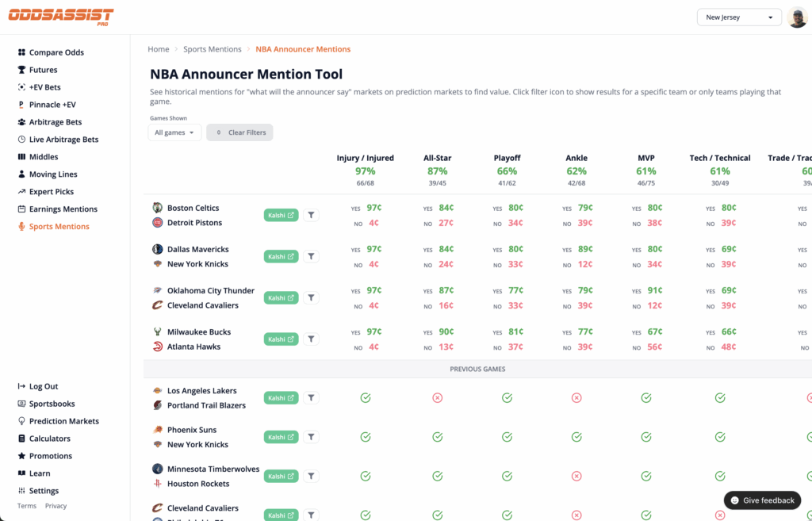Open Kalshi link for Timberwolves vs Rockets
Screen dimensions: 812x521
pyautogui.click(x=282, y=476)
